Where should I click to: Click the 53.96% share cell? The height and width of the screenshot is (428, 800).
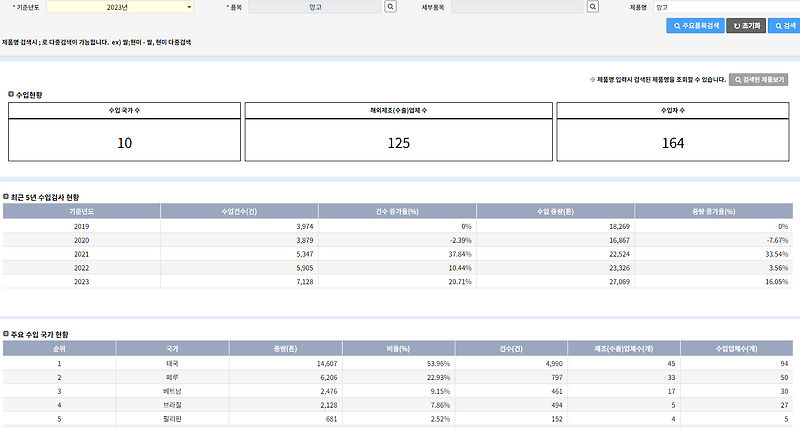point(398,364)
